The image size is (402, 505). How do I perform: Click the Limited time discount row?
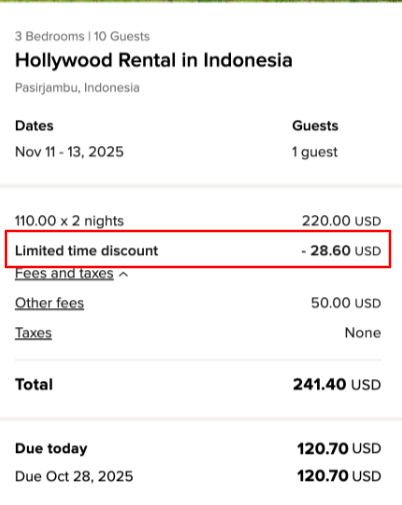(198, 250)
